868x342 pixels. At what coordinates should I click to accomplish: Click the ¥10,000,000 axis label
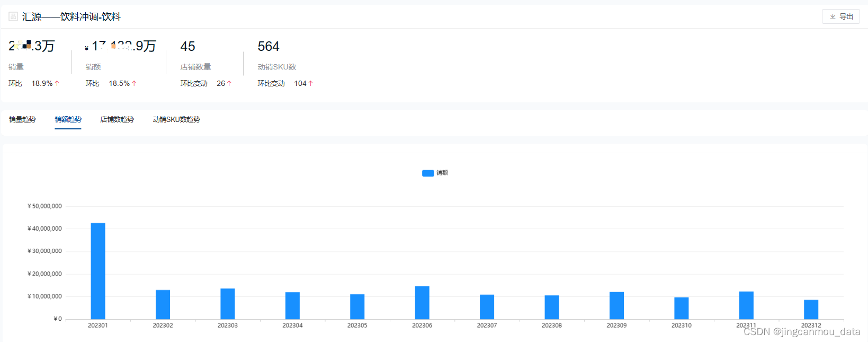(44, 296)
